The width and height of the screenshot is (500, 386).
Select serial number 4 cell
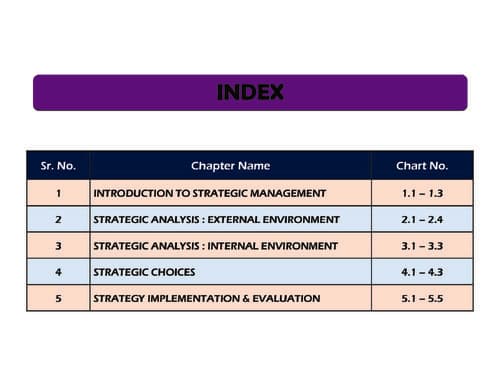pyautogui.click(x=58, y=272)
